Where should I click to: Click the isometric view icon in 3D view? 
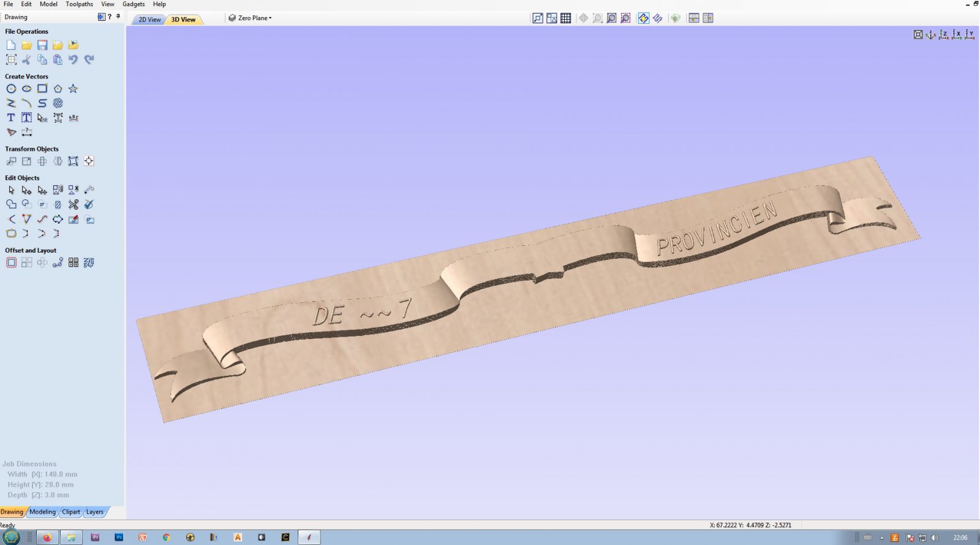click(x=931, y=35)
